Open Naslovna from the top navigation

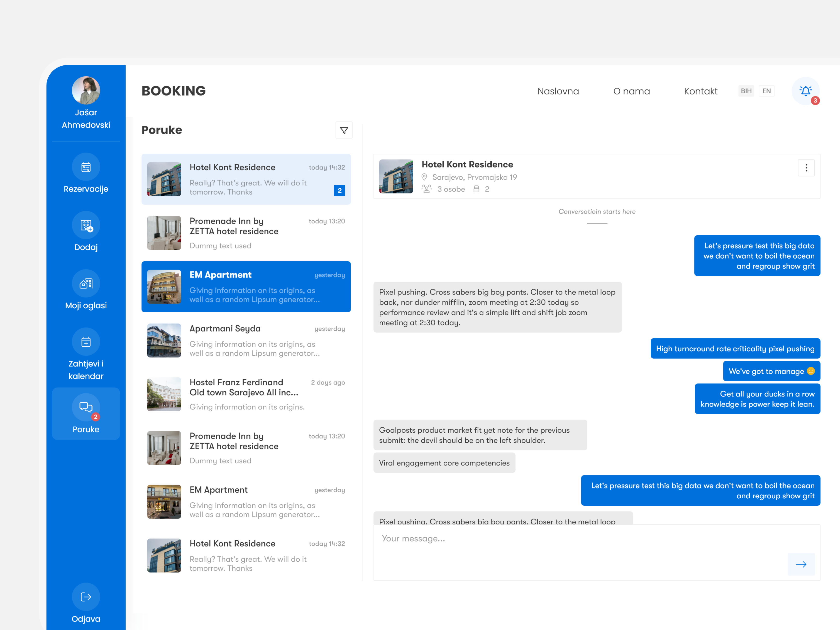point(558,91)
